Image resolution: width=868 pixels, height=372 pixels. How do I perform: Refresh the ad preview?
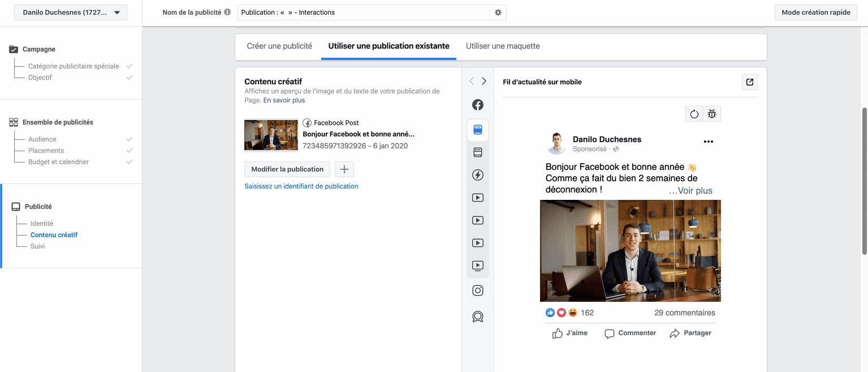(x=694, y=114)
